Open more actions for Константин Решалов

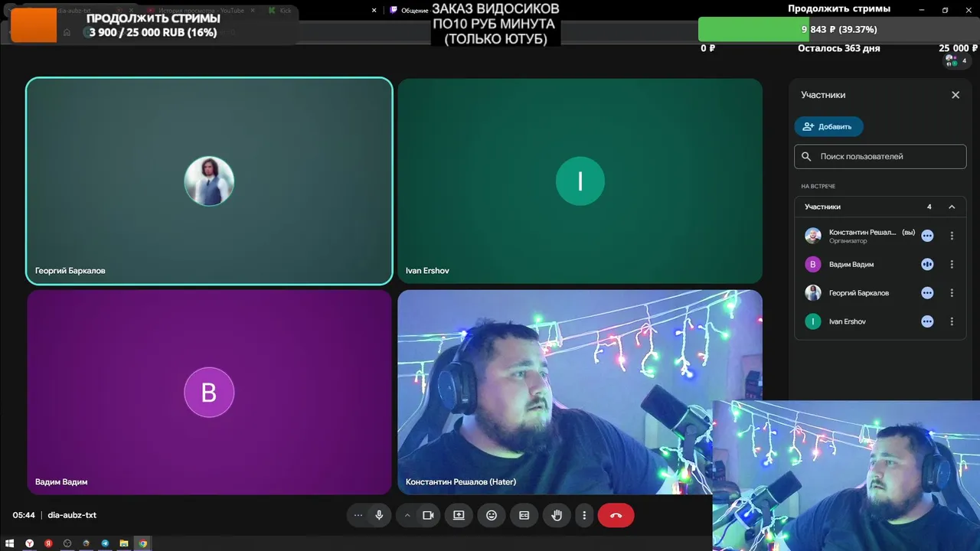tap(952, 236)
